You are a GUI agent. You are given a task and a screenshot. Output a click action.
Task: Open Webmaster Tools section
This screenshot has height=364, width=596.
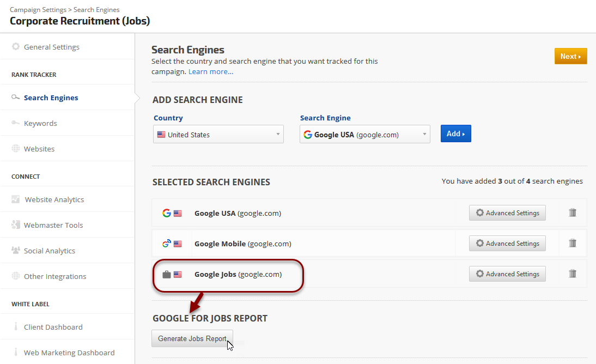tap(53, 225)
